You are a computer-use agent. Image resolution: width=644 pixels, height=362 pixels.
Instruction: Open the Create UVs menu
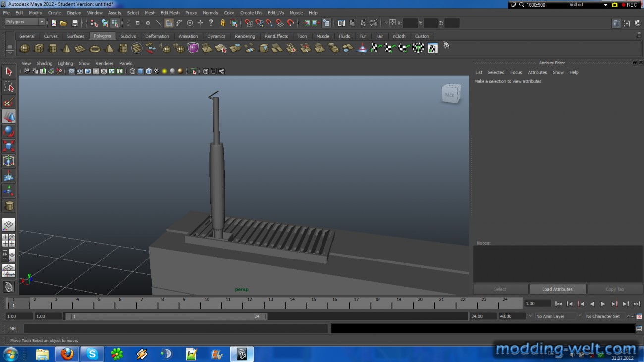coord(251,13)
